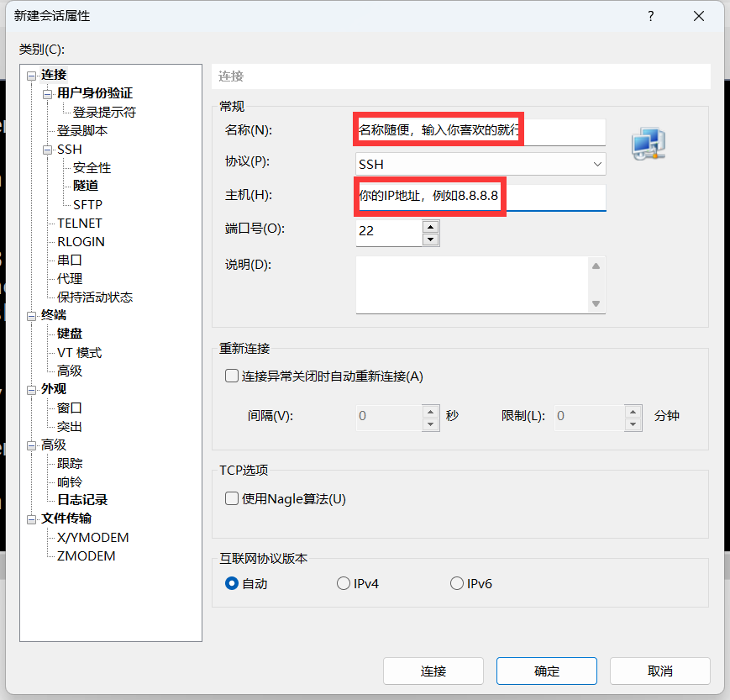
Task: Collapse the 终端 tree node
Action: coord(32,316)
